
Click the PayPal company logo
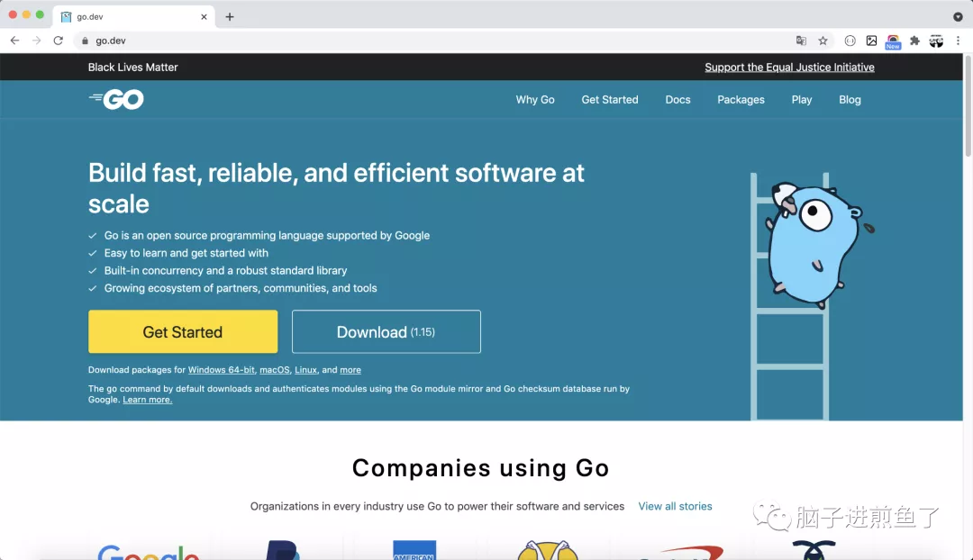pos(283,550)
